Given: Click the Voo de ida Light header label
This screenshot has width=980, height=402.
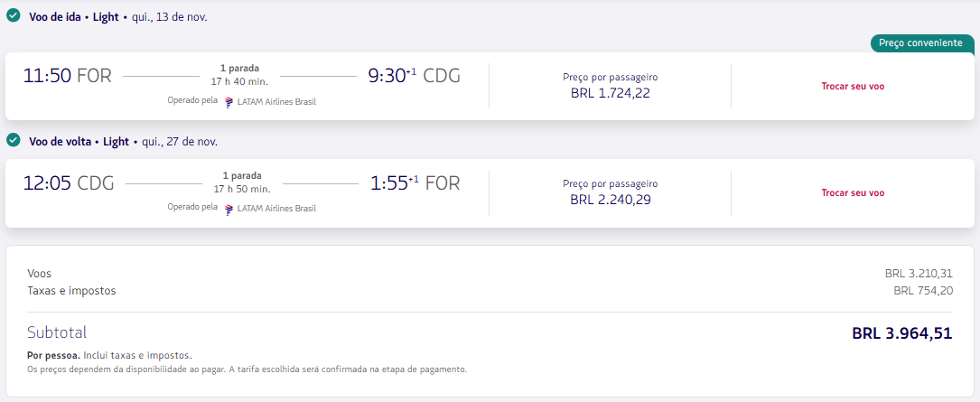Looking at the screenshot, I should 74,17.
